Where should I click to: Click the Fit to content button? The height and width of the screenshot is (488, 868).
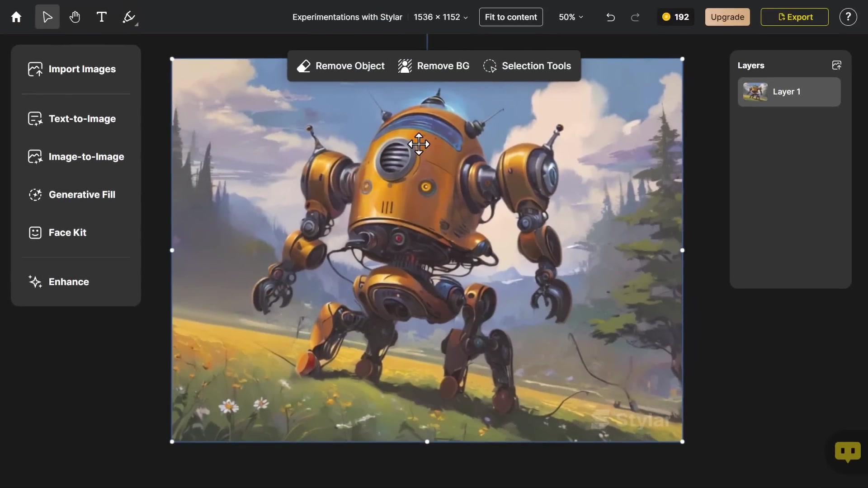pyautogui.click(x=511, y=17)
